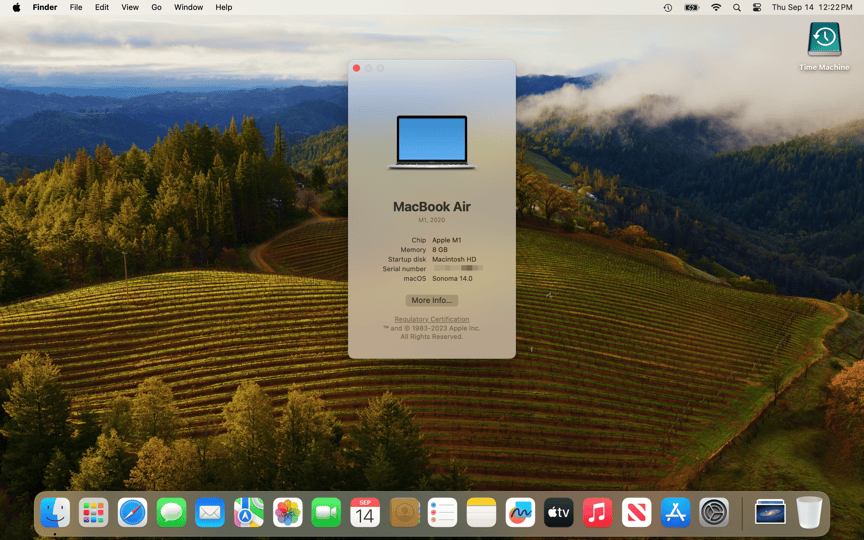Close the About This Mac window
The height and width of the screenshot is (540, 864).
point(357,68)
